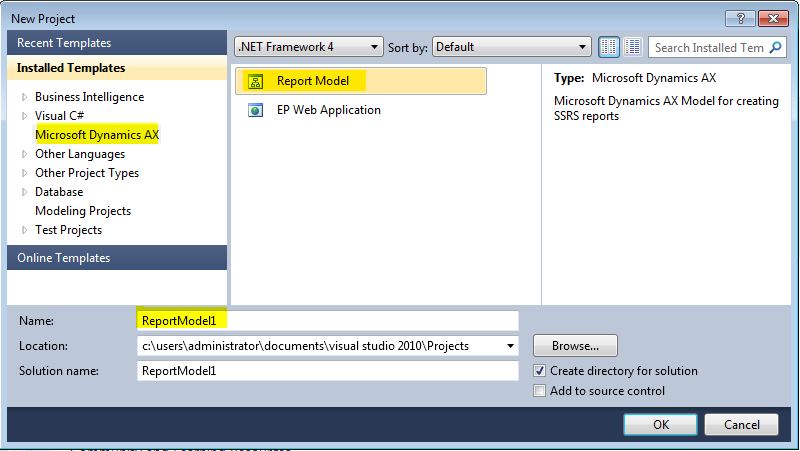Expand the Other Languages node

click(x=24, y=154)
